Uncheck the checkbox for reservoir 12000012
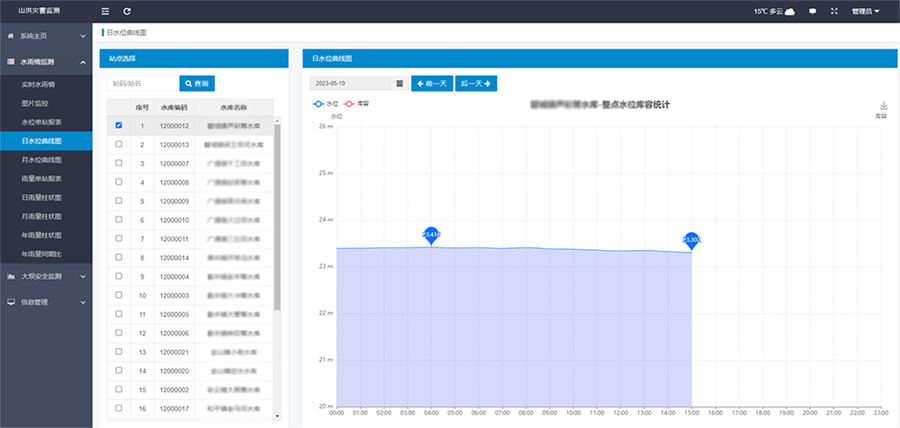The height and width of the screenshot is (428, 900). click(119, 126)
